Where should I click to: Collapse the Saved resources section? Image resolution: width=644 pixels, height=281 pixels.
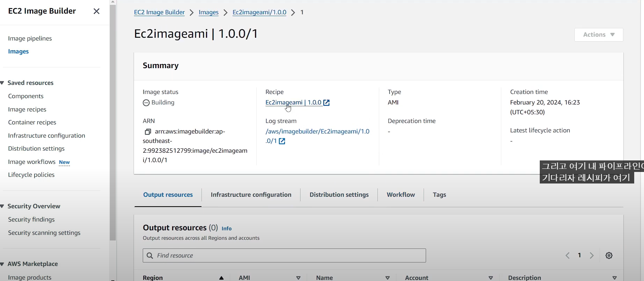pos(2,83)
